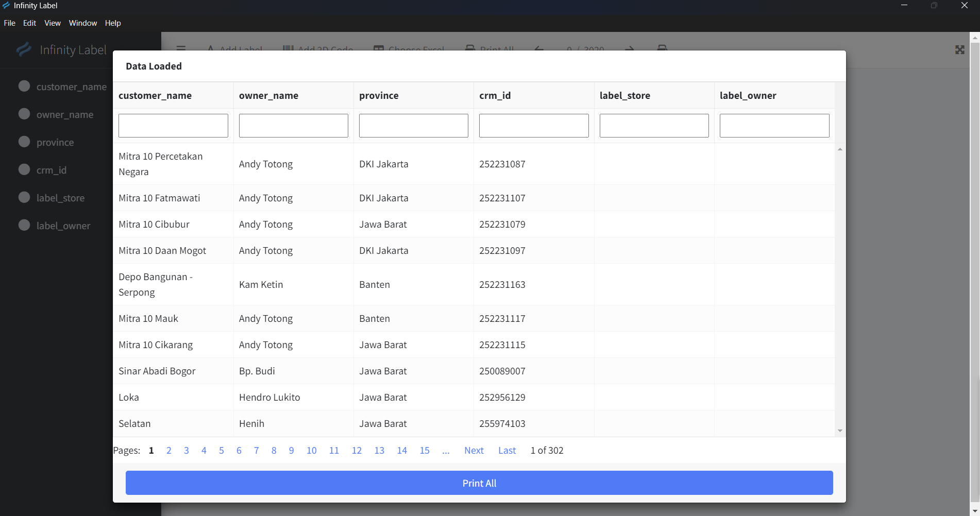Click the Infinity Label logo in sidebar
Image resolution: width=980 pixels, height=516 pixels.
point(24,49)
